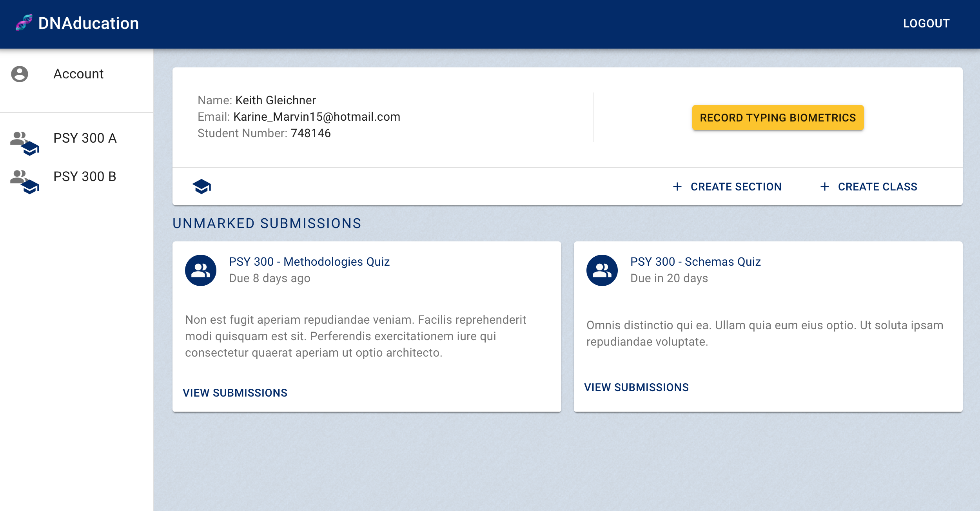Image resolution: width=980 pixels, height=511 pixels.
Task: Open the Account sidebar item
Action: (78, 74)
